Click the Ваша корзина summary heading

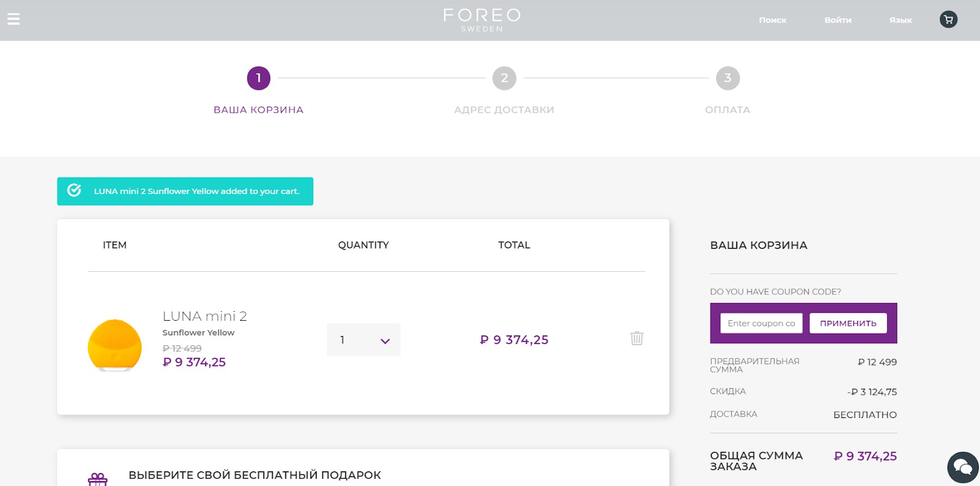click(x=758, y=245)
